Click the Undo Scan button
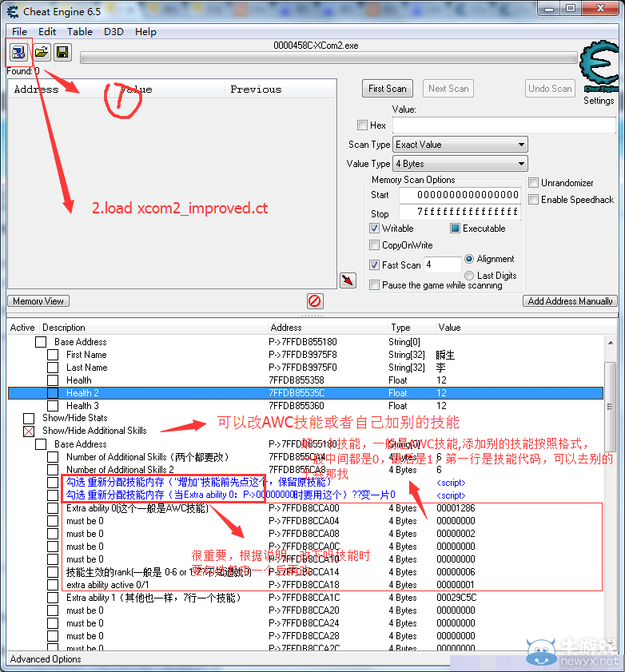The image size is (625, 672). coord(550,89)
